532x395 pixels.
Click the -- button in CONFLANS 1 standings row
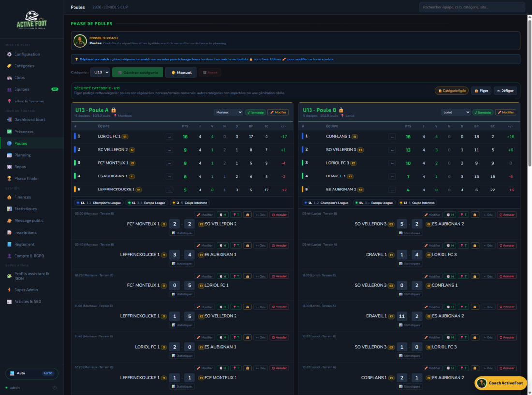pos(392,137)
